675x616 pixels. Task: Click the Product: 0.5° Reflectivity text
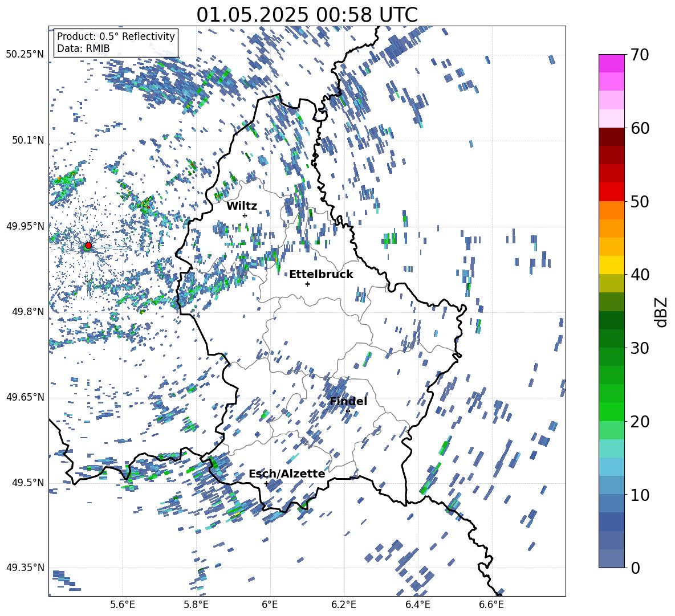(116, 36)
